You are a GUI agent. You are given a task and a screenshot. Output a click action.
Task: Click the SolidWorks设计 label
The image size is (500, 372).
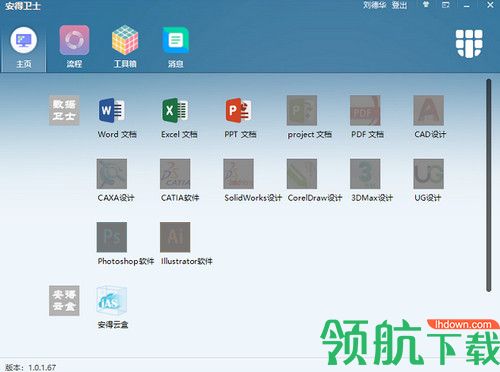pyautogui.click(x=253, y=198)
